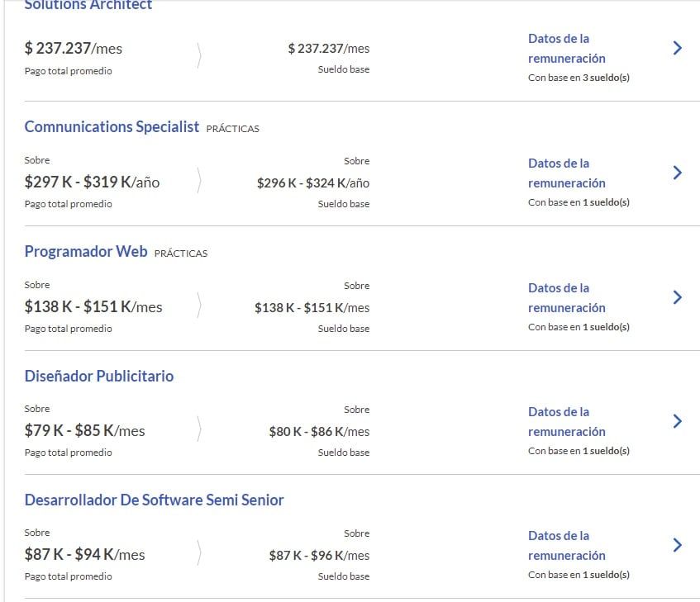This screenshot has height=602, width=700.
Task: Open Diseñador Publicitario salary page
Action: pyautogui.click(x=99, y=376)
